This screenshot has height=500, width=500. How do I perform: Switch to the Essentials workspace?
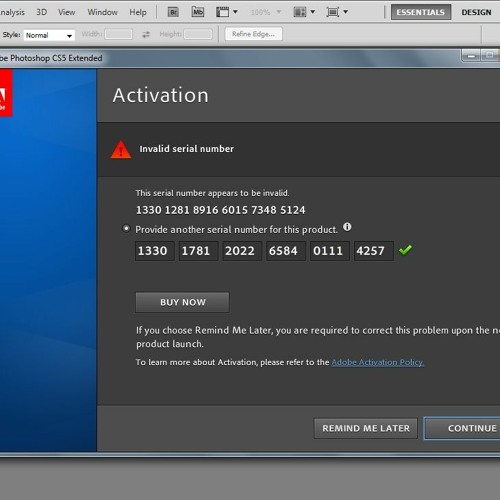click(x=421, y=12)
